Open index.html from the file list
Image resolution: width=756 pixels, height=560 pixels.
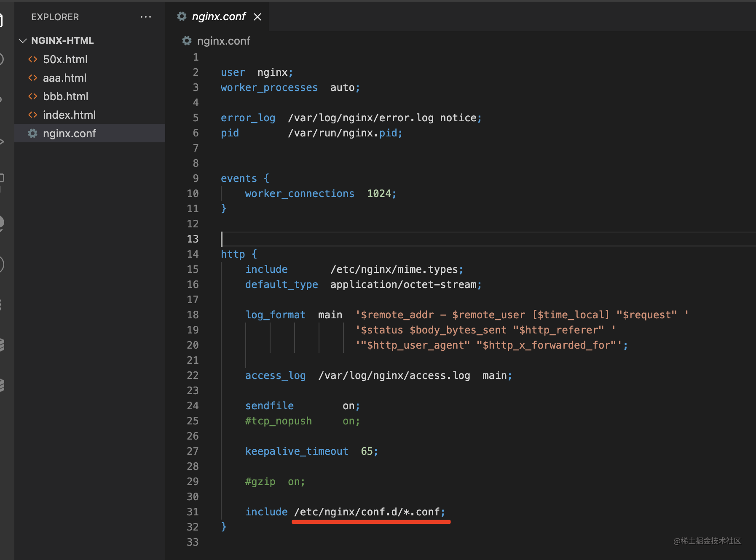pos(69,115)
